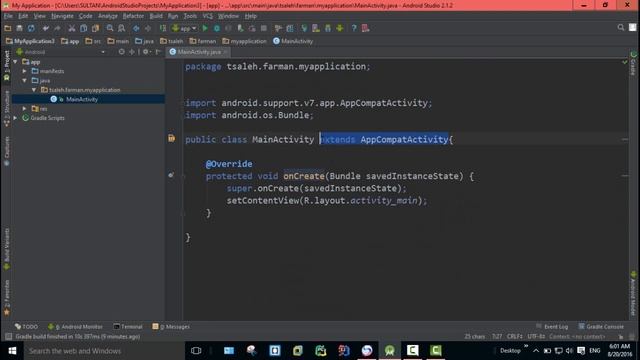Collapse the app module tree node
This screenshot has width=640, height=360.
[16, 62]
